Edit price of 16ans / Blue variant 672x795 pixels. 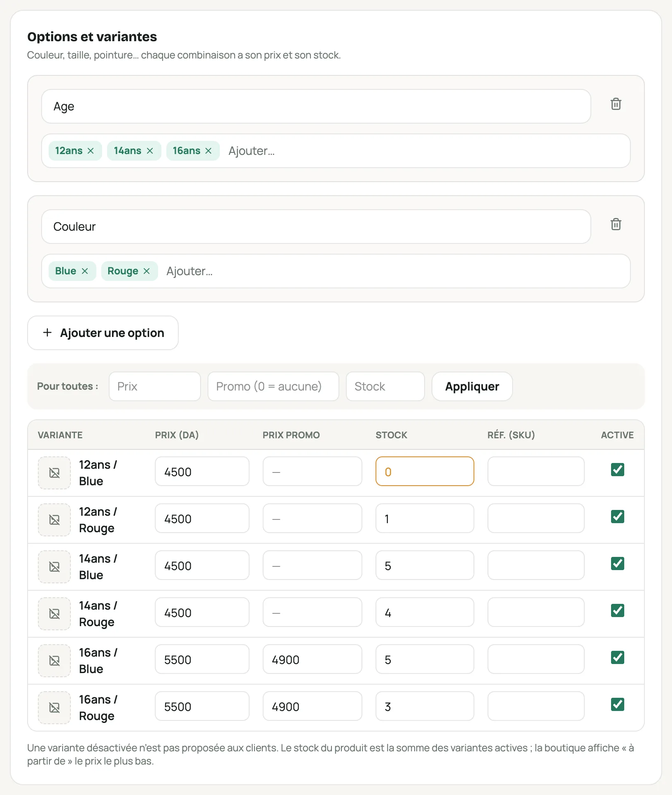[202, 659]
